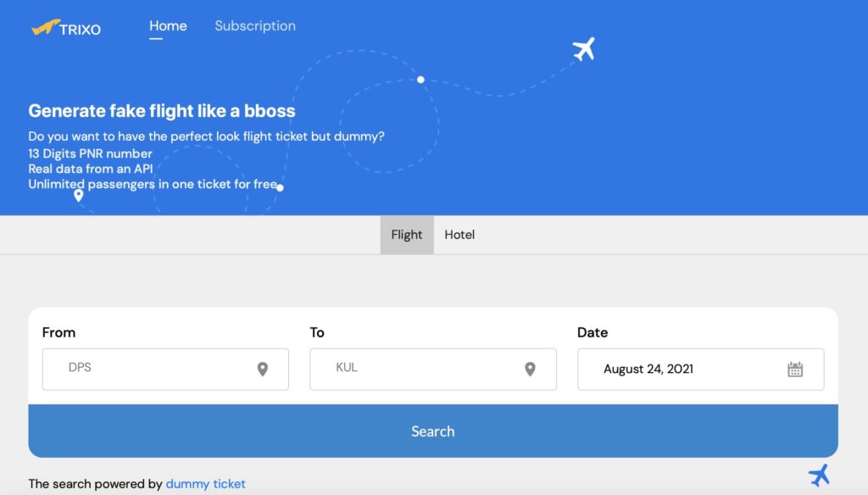Go to the Subscription page
868x495 pixels.
[x=255, y=26]
